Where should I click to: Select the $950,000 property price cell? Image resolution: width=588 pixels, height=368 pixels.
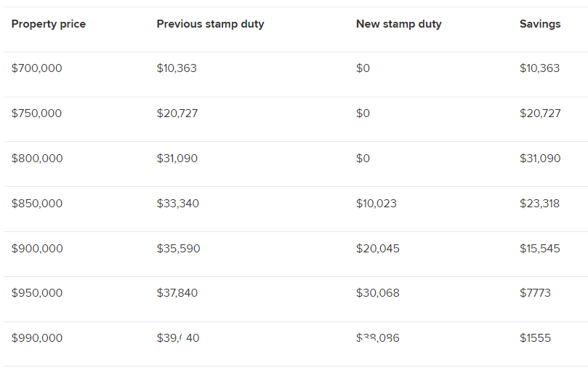tap(37, 292)
